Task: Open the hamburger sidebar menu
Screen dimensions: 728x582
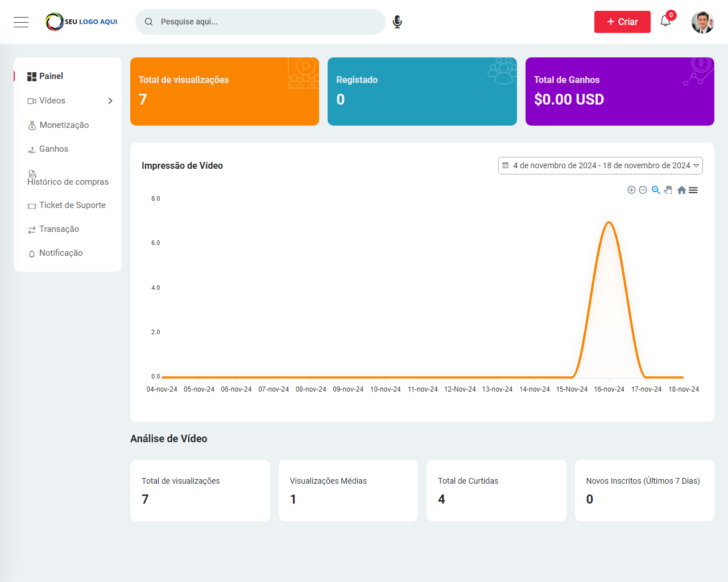Action: [x=21, y=22]
